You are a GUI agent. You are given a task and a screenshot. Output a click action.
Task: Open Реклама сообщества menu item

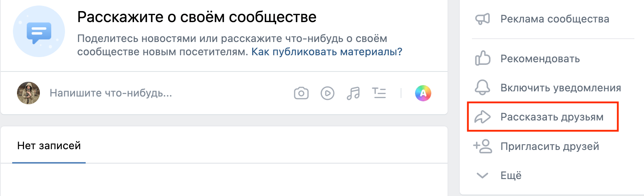(555, 19)
